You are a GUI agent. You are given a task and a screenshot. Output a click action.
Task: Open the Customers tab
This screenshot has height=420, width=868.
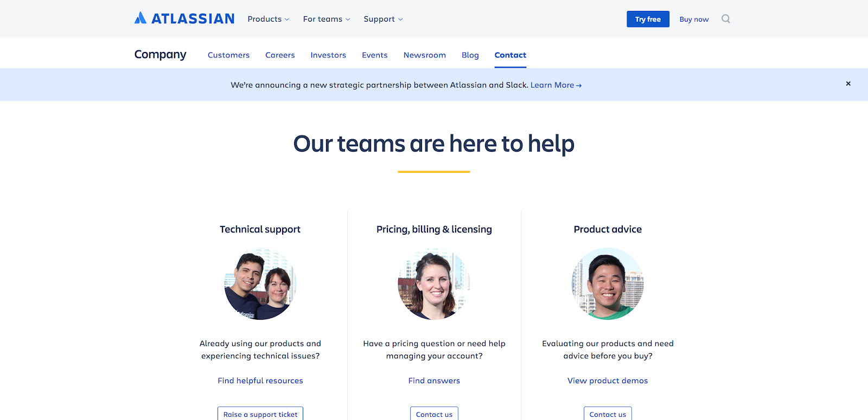click(228, 55)
